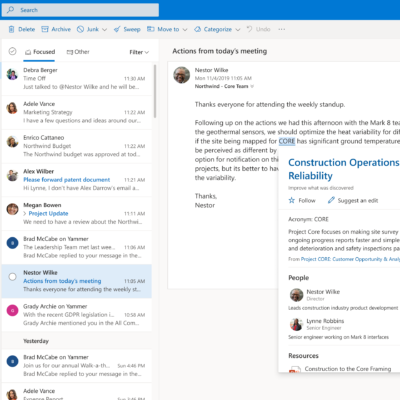Screen dimensions: 400x400
Task: Click Nestor Wilke's photo in reading pane
Action: coord(182,75)
